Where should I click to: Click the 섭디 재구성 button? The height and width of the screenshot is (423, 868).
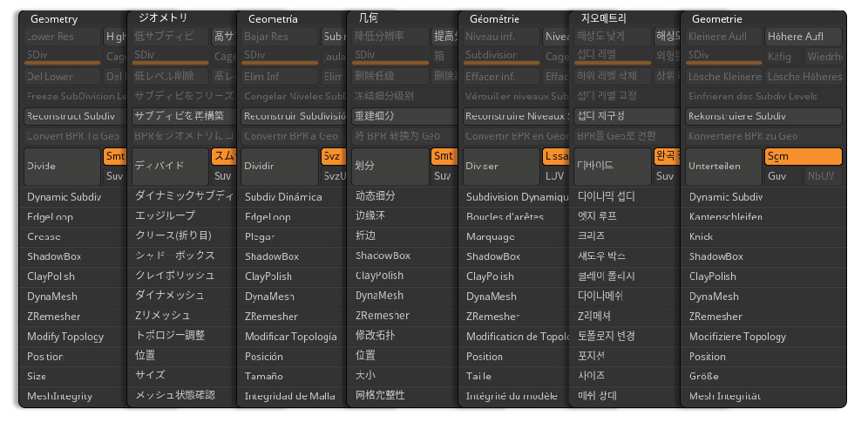[627, 116]
